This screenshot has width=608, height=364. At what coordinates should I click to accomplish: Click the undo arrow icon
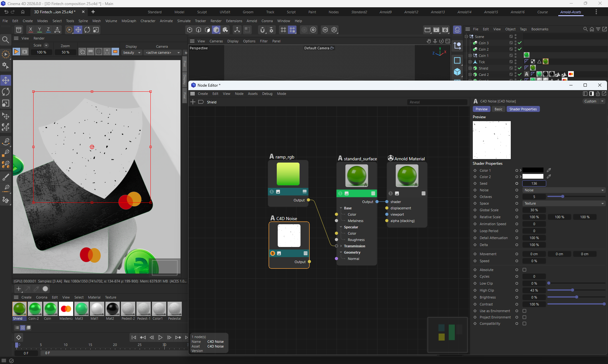(x=6, y=12)
